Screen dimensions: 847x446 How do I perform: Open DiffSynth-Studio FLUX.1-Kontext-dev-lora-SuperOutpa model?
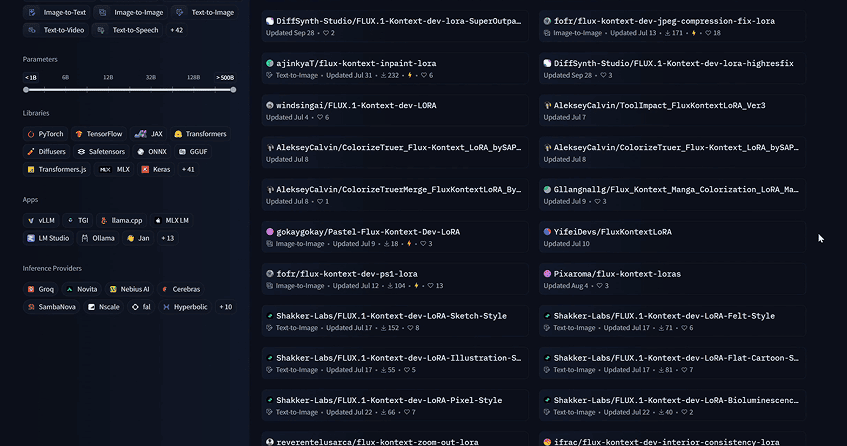coord(395,26)
